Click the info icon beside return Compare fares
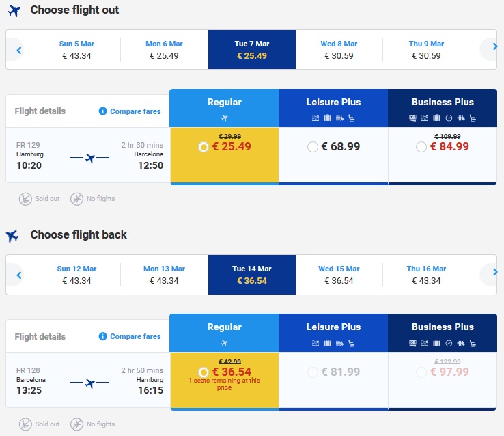Screen dimensions: 504x436 [x=102, y=336]
